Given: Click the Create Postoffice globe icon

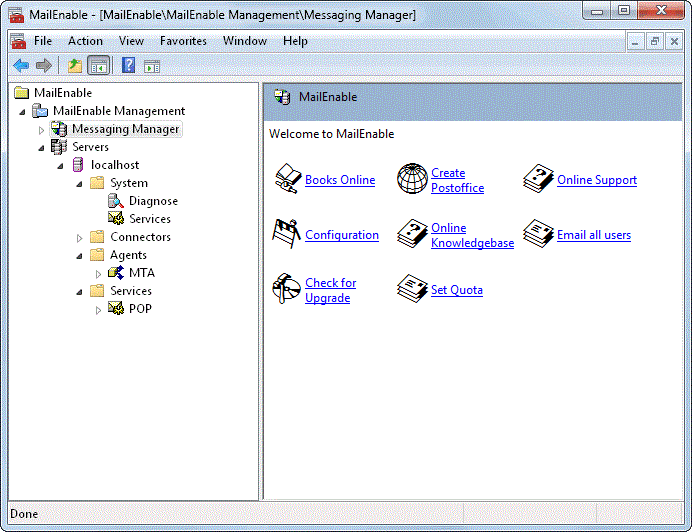Looking at the screenshot, I should click(x=412, y=180).
